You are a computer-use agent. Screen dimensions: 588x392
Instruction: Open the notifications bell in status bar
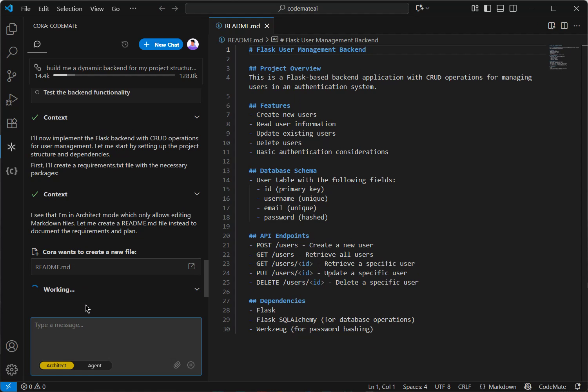point(577,387)
